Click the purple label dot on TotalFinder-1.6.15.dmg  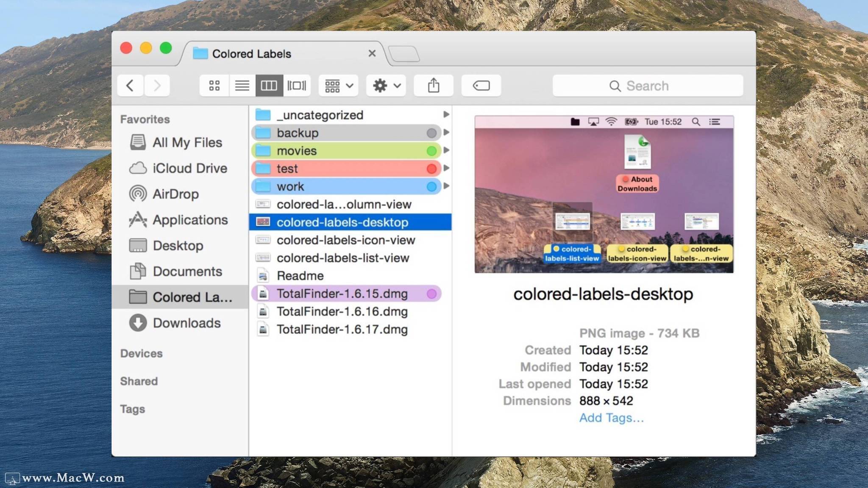pos(431,294)
